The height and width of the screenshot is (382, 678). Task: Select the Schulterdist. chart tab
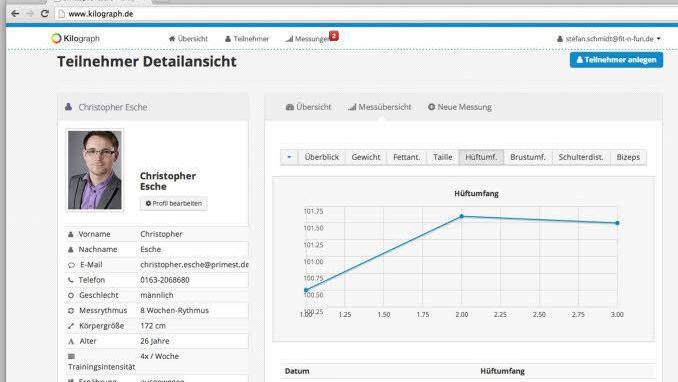coord(581,157)
